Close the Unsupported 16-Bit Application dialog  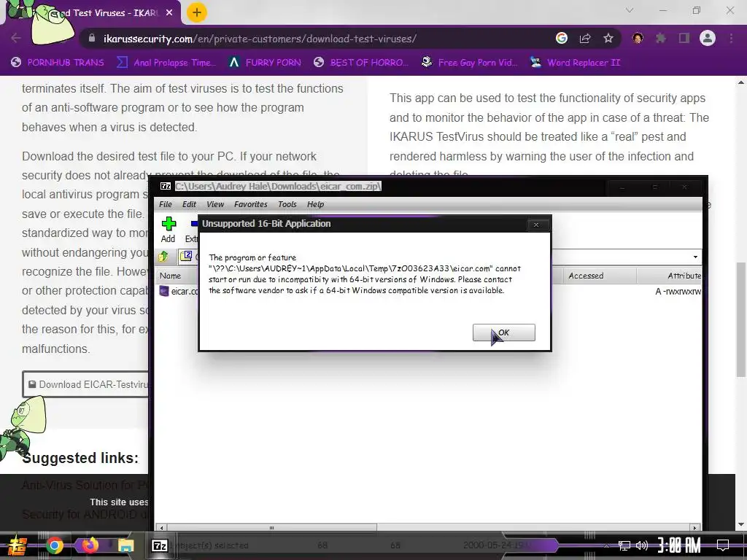click(x=536, y=225)
